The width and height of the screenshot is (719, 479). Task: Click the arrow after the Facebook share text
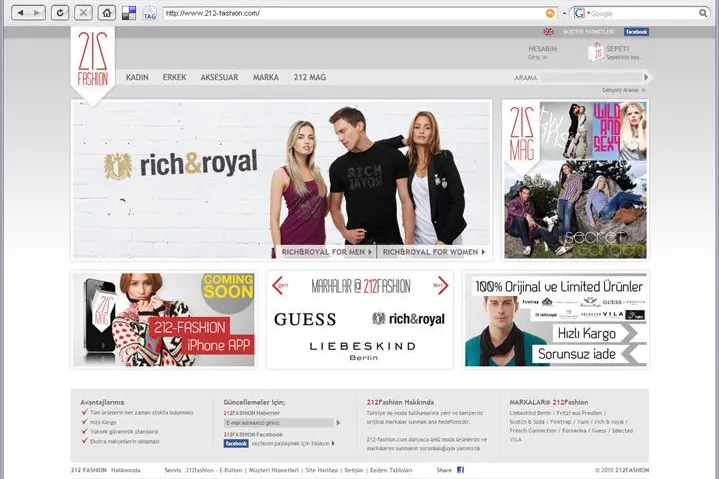tap(333, 443)
